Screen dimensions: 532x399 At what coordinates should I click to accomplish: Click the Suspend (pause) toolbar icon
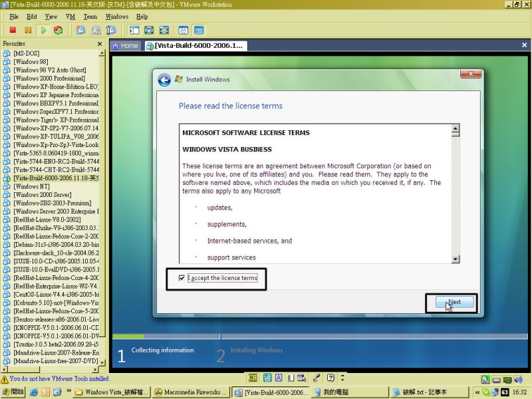pyautogui.click(x=28, y=30)
